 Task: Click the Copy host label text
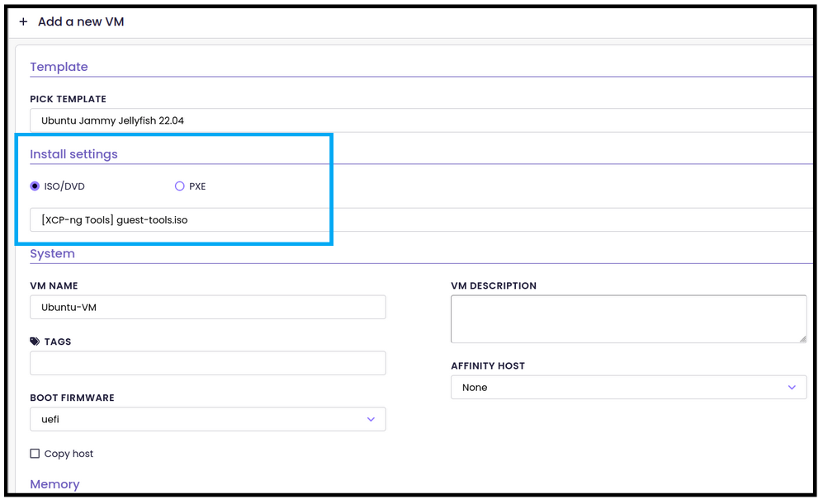pos(69,455)
